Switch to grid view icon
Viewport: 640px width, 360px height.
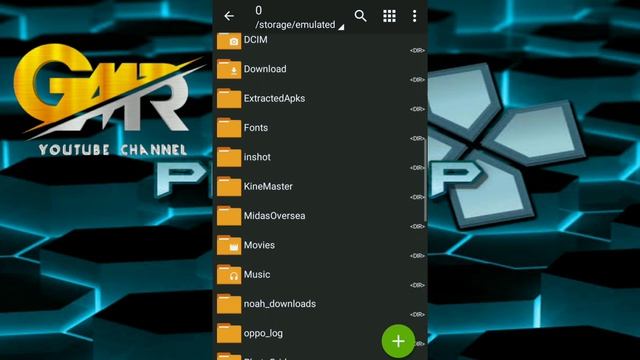click(389, 16)
